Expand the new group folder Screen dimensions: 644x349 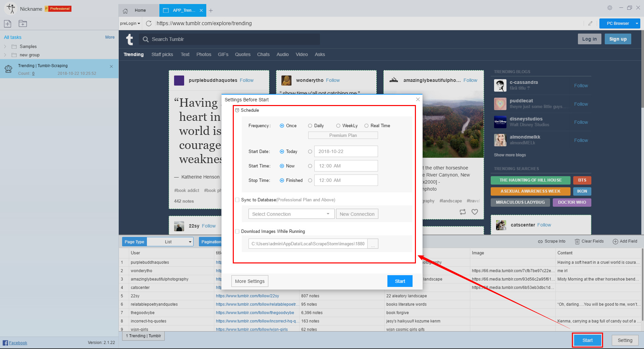pos(5,55)
